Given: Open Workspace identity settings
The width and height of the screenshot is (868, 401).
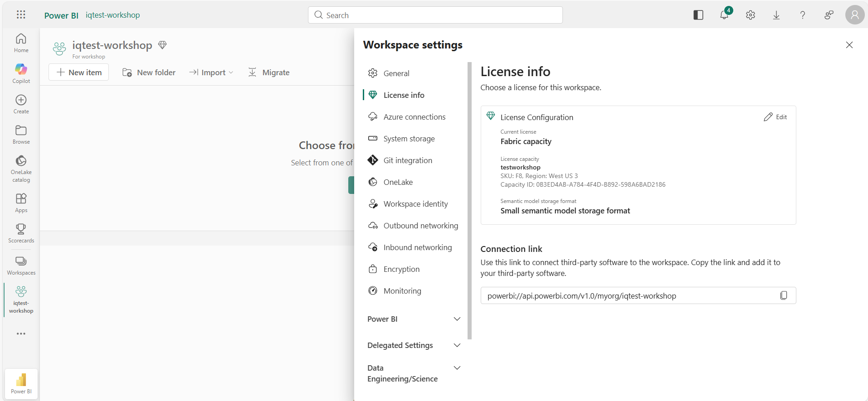Looking at the screenshot, I should tap(414, 204).
